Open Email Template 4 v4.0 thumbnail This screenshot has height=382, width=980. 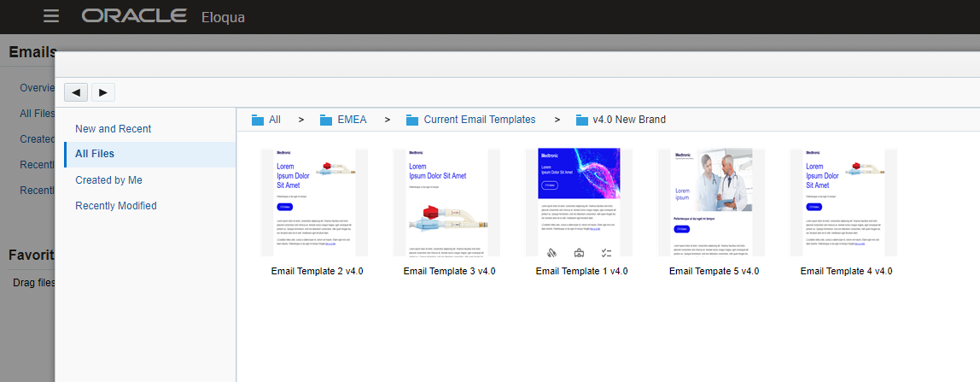[x=843, y=203]
